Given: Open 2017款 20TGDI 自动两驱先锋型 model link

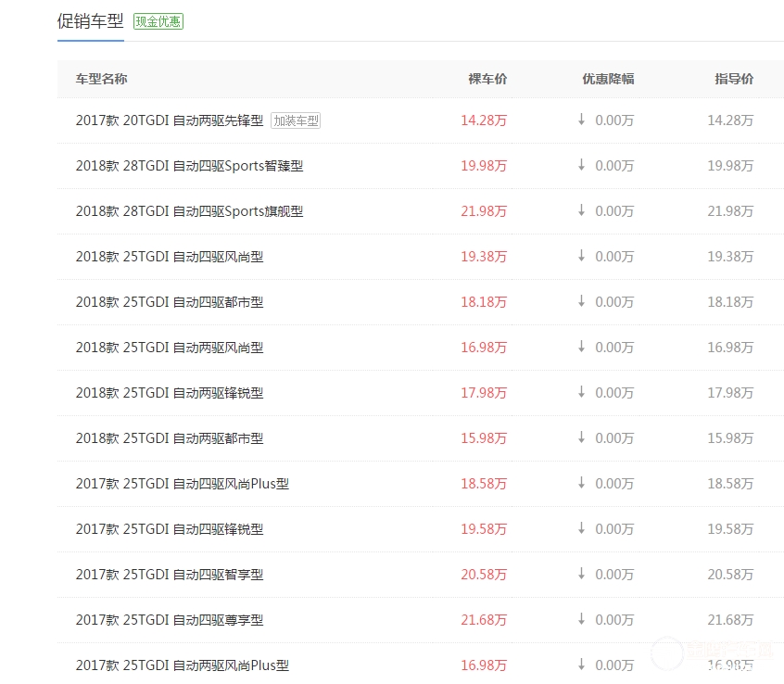Looking at the screenshot, I should 170,120.
